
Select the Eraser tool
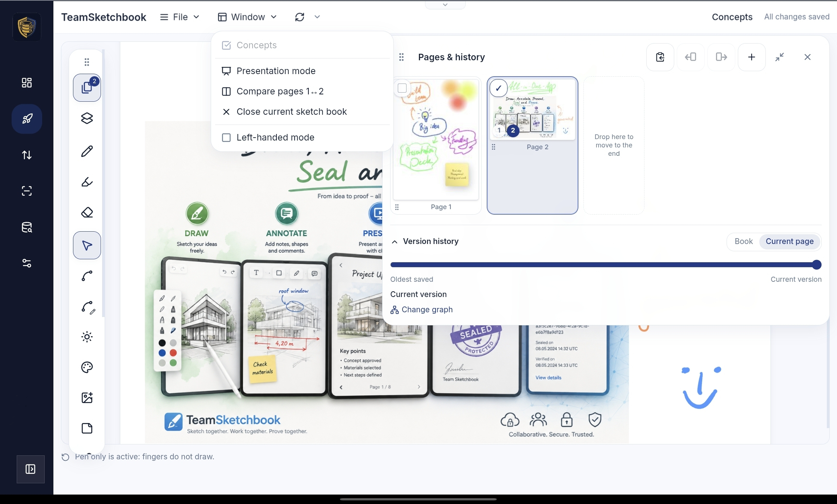click(x=87, y=212)
